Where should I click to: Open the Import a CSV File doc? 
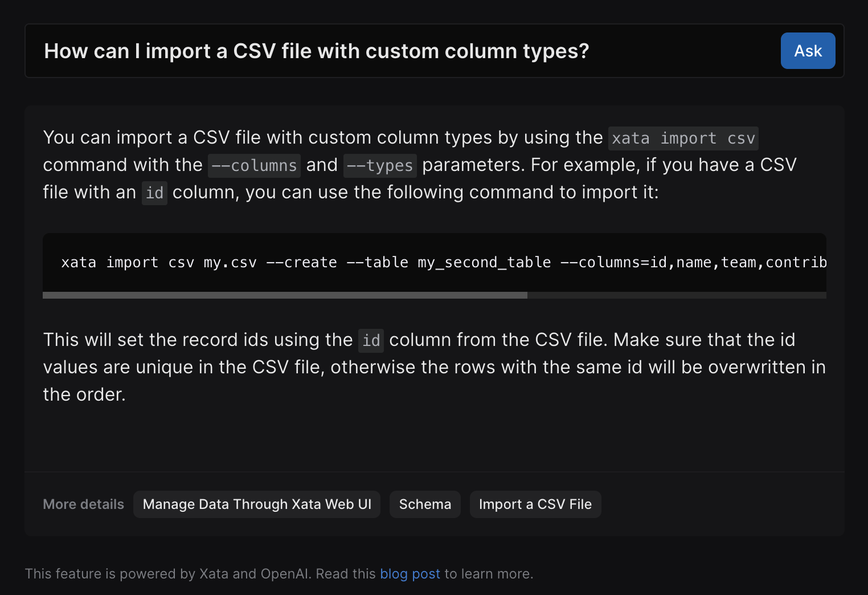point(535,504)
